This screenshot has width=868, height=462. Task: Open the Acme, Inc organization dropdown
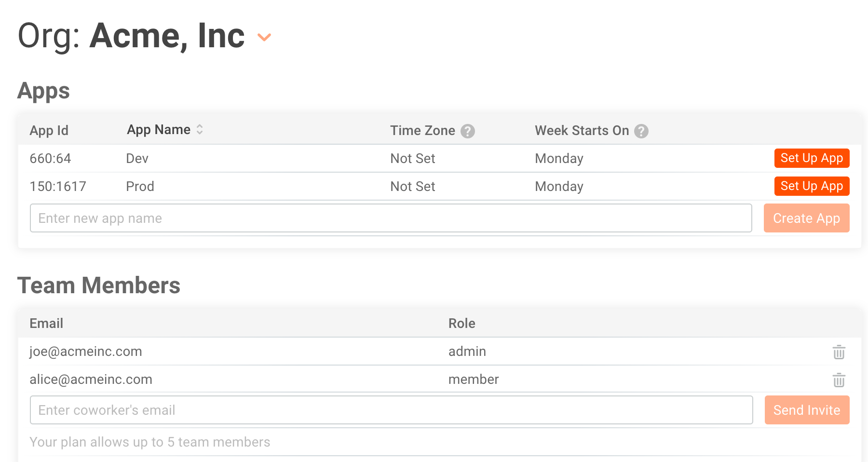point(264,37)
